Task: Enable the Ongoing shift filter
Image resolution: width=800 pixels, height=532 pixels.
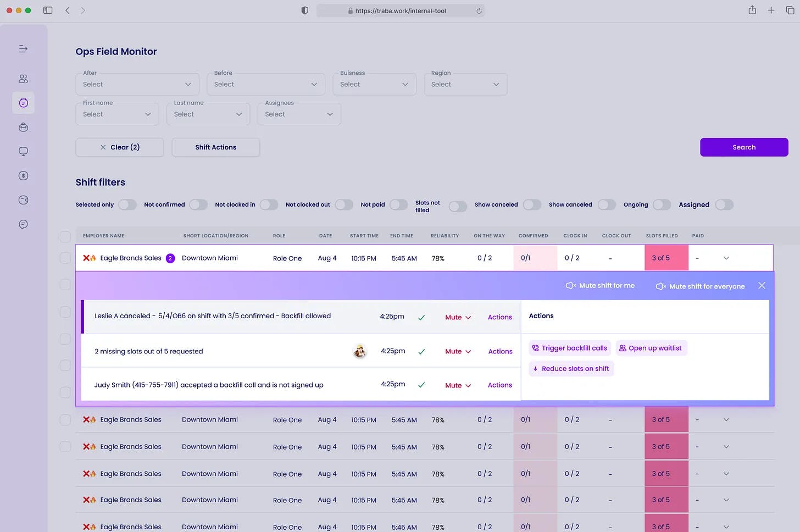Action: [662, 205]
